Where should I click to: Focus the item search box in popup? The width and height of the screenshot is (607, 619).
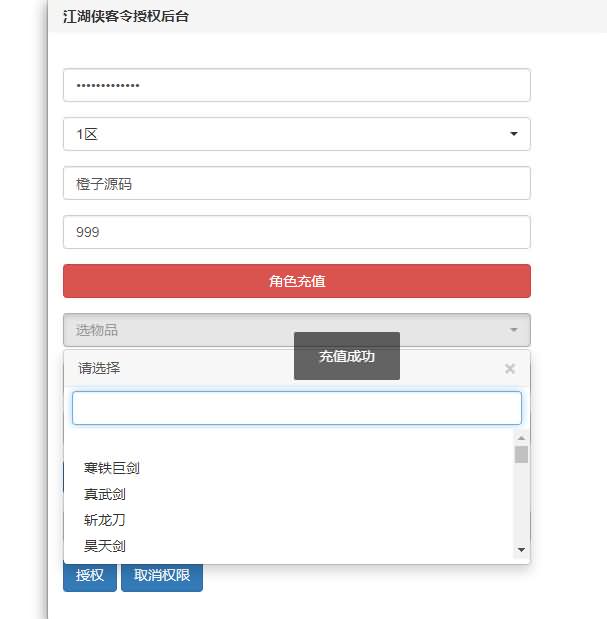pyautogui.click(x=296, y=408)
